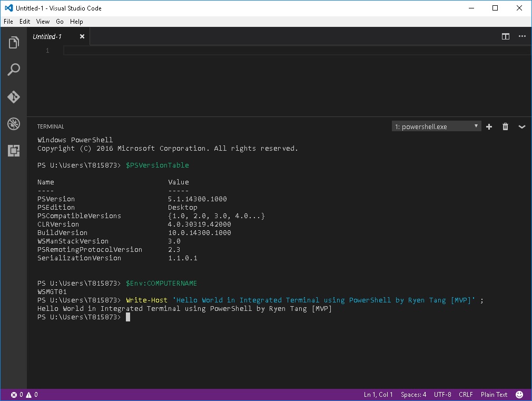Click the BuildVersion value 10.0.14300.1000
The image size is (532, 401).
pos(200,232)
